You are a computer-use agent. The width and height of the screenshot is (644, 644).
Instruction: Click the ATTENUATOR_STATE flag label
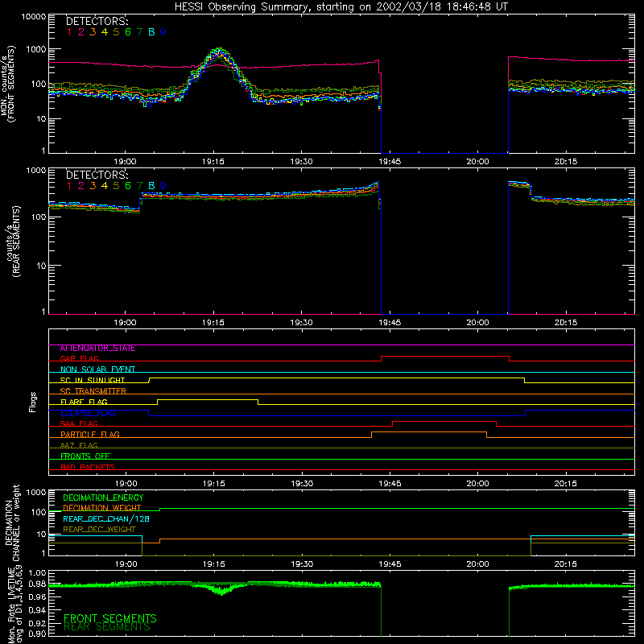(97, 349)
